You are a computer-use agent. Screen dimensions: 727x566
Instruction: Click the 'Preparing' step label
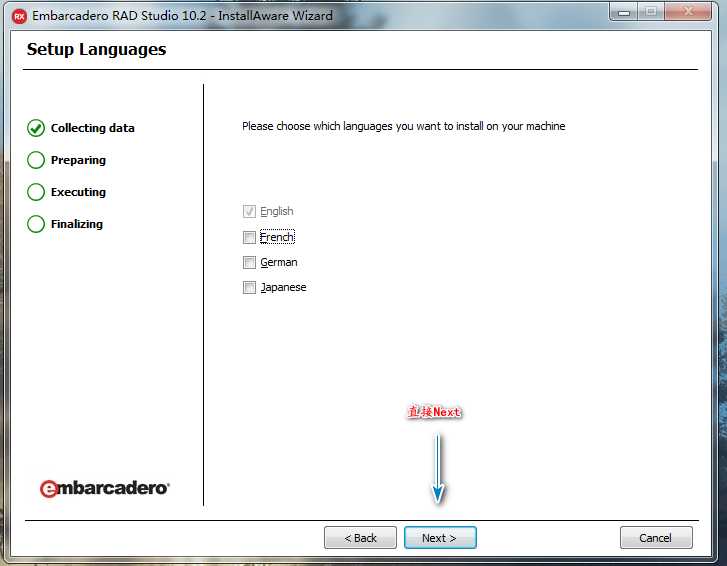point(78,160)
